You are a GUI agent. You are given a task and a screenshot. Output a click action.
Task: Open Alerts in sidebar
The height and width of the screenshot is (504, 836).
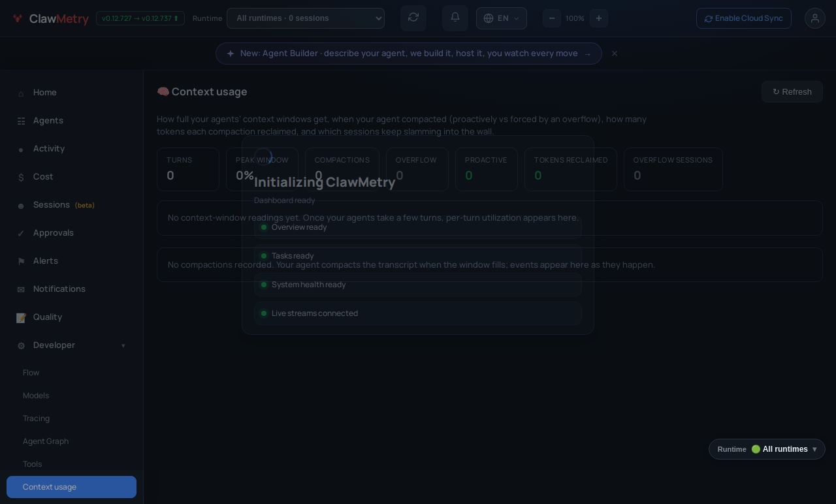pyautogui.click(x=72, y=261)
